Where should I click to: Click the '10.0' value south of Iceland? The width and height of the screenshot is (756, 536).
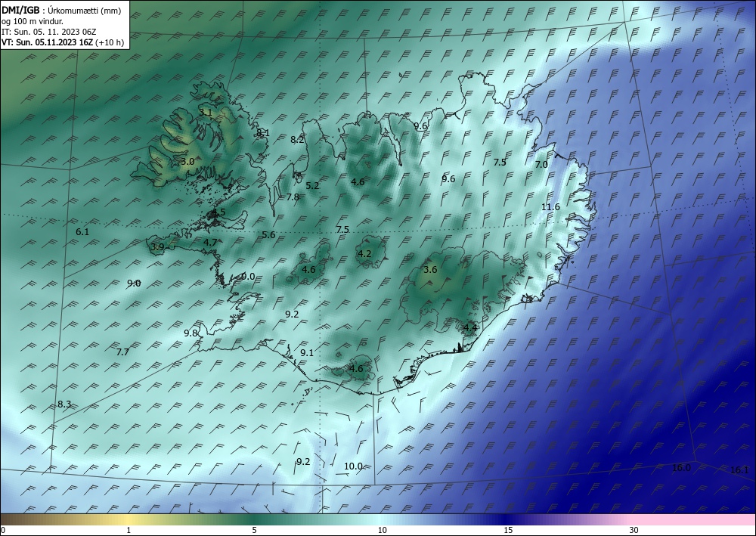(353, 466)
